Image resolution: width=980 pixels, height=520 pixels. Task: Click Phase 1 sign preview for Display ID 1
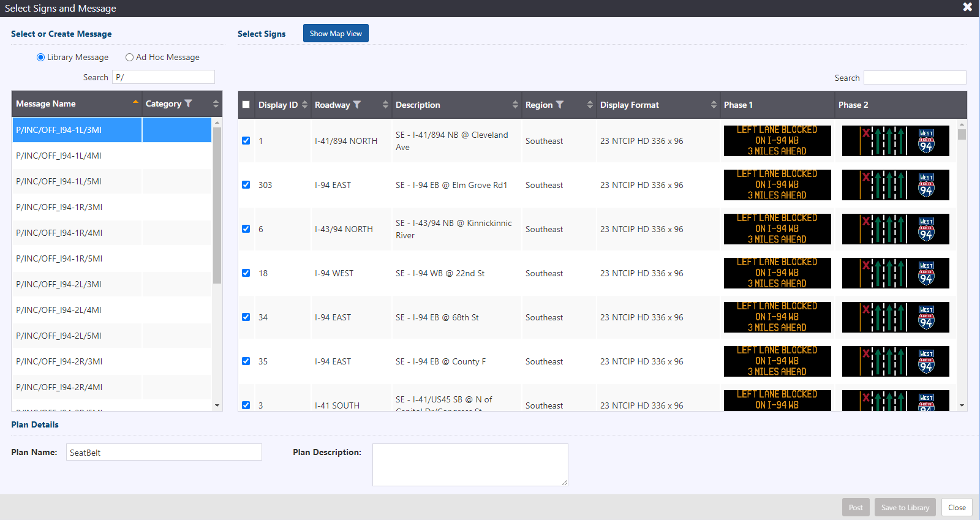click(777, 141)
